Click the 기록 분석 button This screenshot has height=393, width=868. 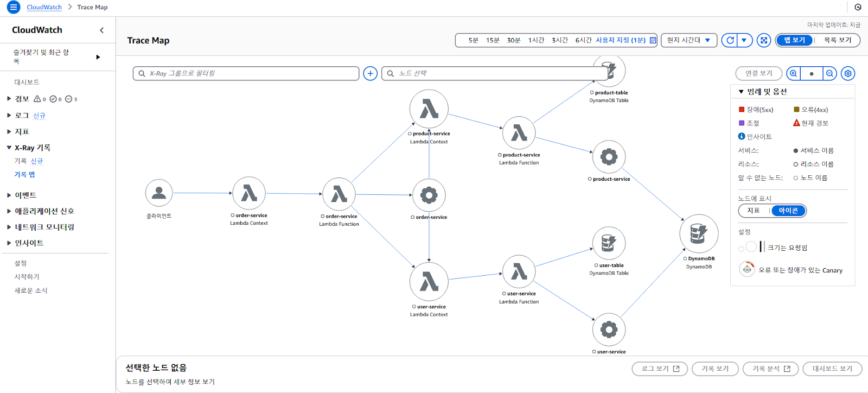(x=771, y=369)
